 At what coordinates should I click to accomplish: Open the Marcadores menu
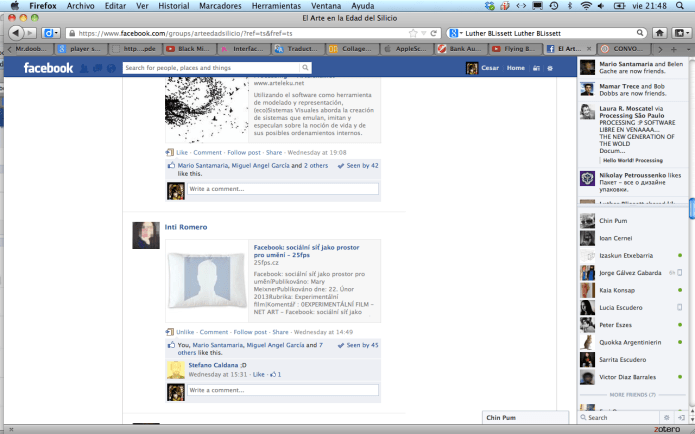point(224,6)
